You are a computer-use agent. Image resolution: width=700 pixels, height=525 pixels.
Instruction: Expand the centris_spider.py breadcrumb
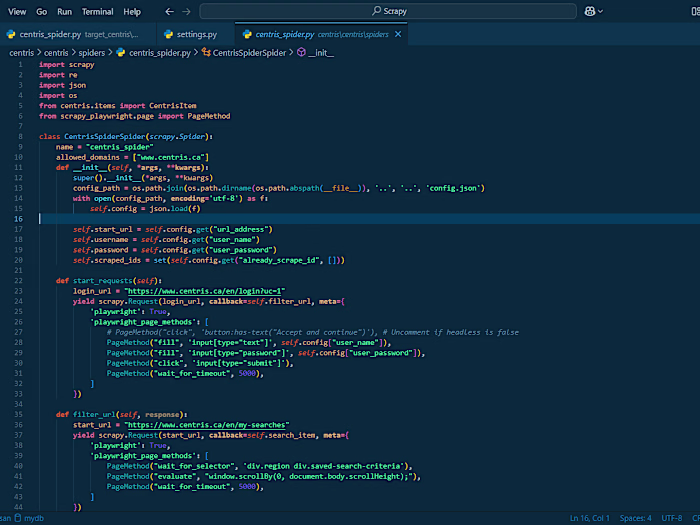coord(159,52)
